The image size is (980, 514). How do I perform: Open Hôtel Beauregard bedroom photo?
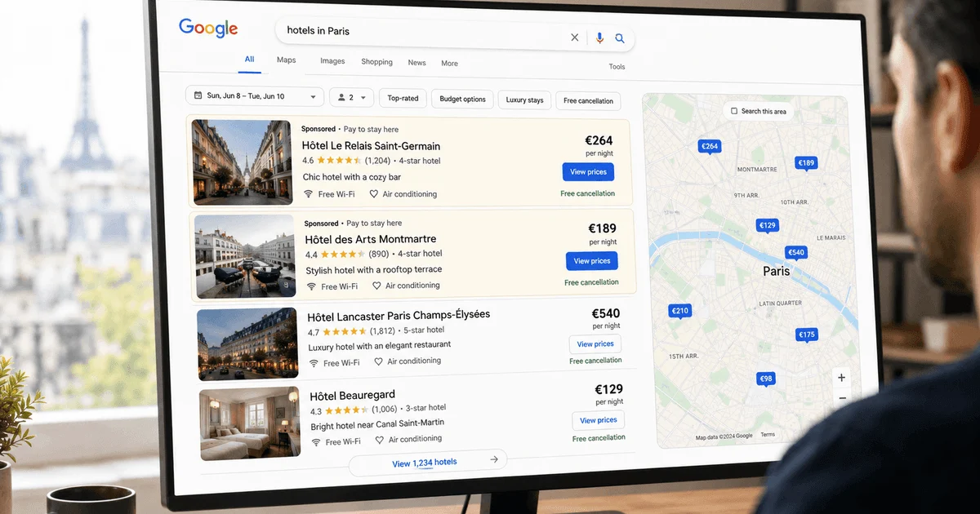tap(250, 423)
